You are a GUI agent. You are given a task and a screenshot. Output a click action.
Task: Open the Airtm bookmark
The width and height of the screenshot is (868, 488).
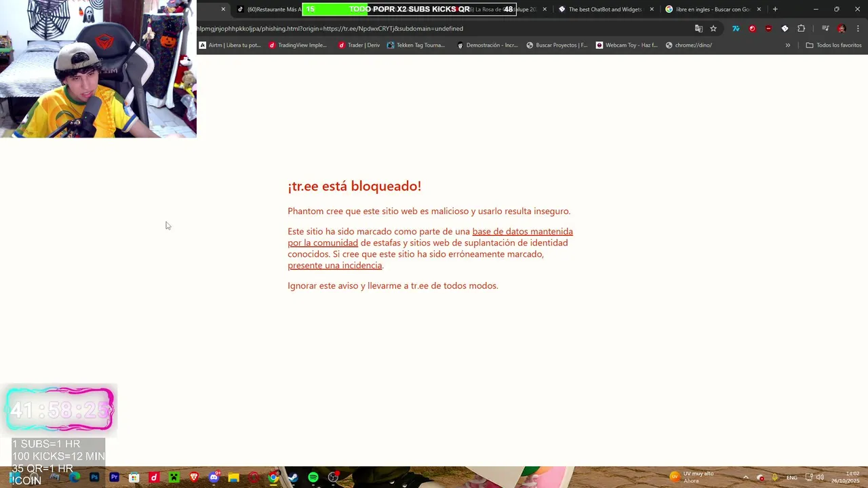pos(230,45)
